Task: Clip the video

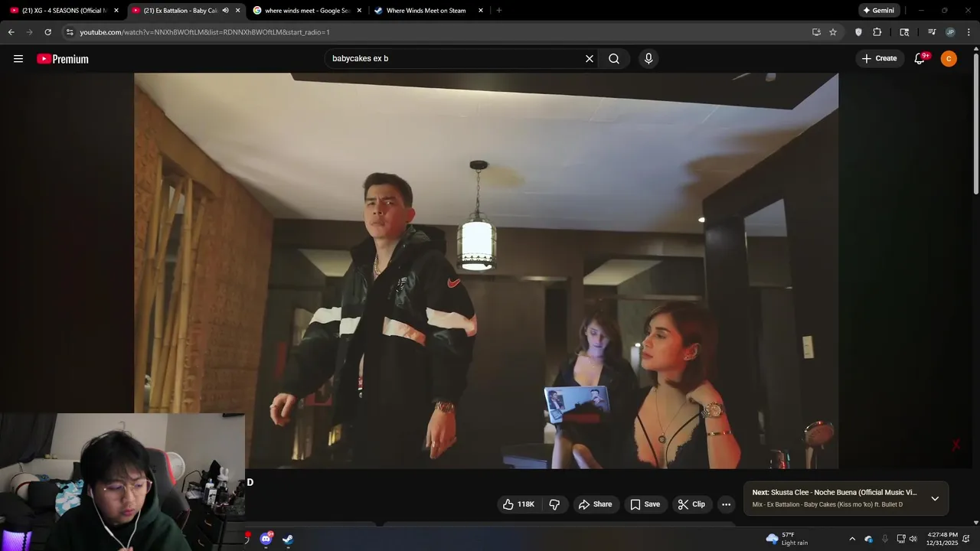Action: (691, 504)
